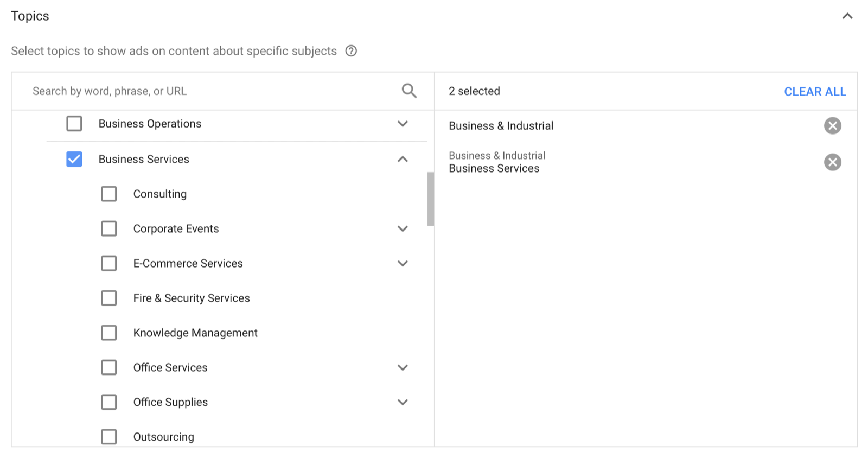Collapse the Topics section
This screenshot has height=458, width=868.
(847, 16)
